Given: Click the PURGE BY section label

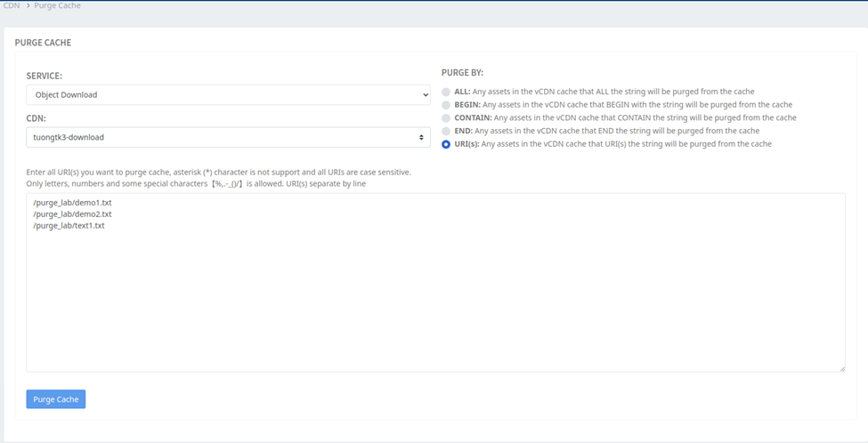Looking at the screenshot, I should [x=462, y=72].
